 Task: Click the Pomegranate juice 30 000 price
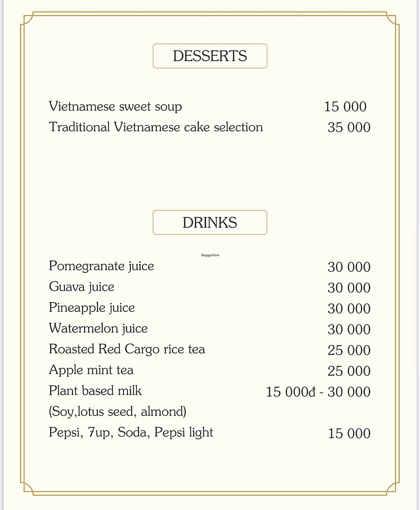[349, 267]
